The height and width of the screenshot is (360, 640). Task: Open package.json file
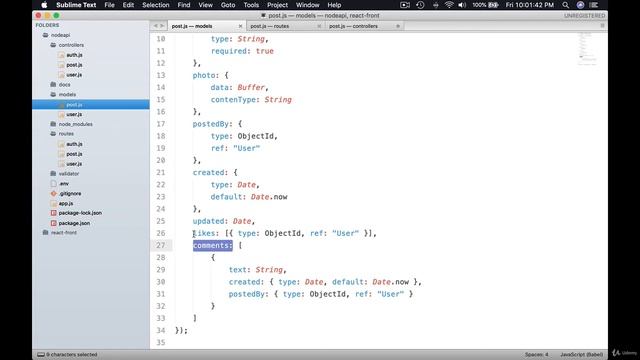pos(74,223)
